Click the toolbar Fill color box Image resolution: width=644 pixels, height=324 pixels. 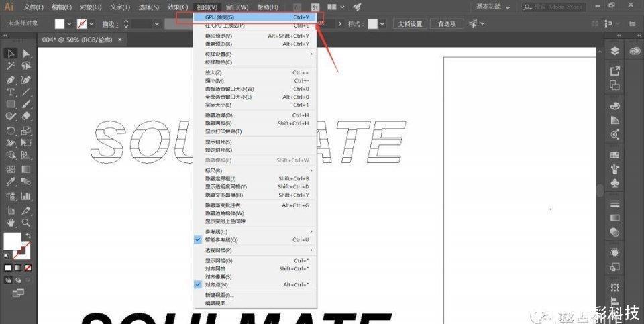[12, 241]
